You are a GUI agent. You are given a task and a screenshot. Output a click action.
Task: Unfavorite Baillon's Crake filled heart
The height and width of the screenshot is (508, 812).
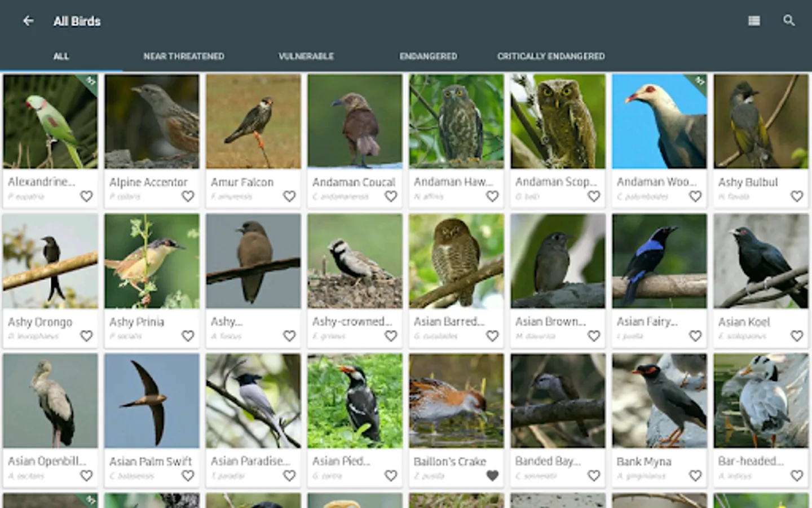[492, 476]
